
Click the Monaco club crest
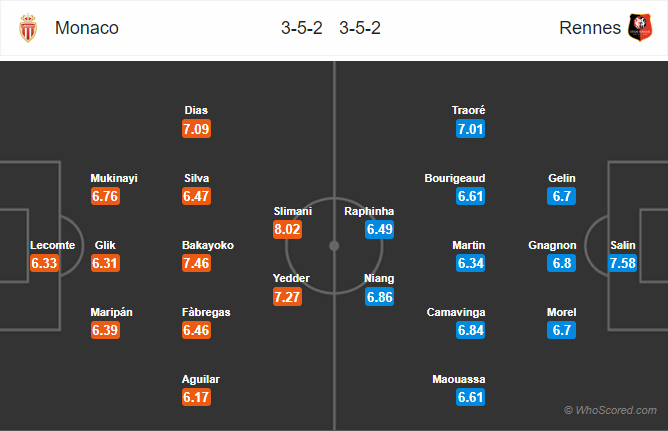[27, 29]
